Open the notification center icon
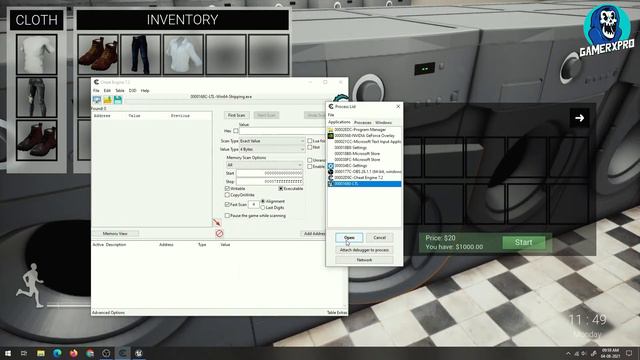This screenshot has height=360, width=640. 629,353
